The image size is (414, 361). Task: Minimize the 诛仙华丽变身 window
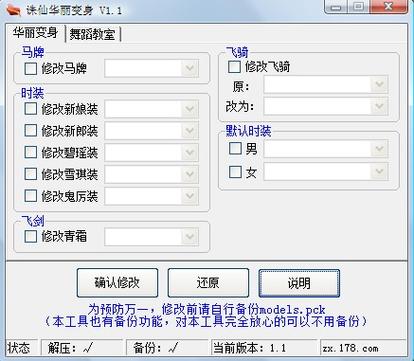(336, 7)
